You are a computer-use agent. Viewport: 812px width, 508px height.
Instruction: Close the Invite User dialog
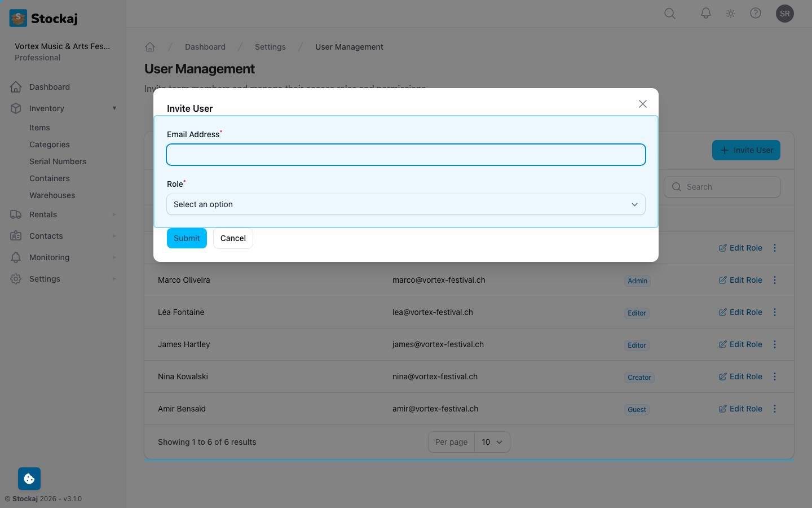[643, 104]
